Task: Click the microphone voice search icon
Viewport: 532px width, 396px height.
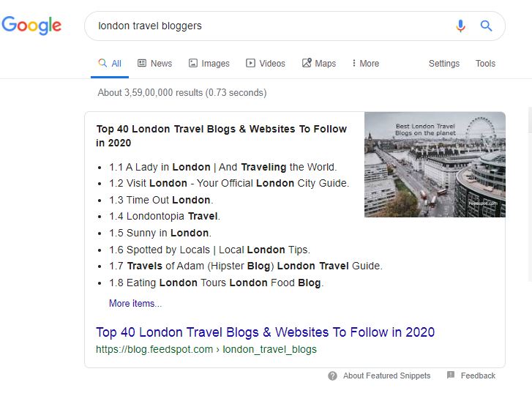Action: point(460,26)
